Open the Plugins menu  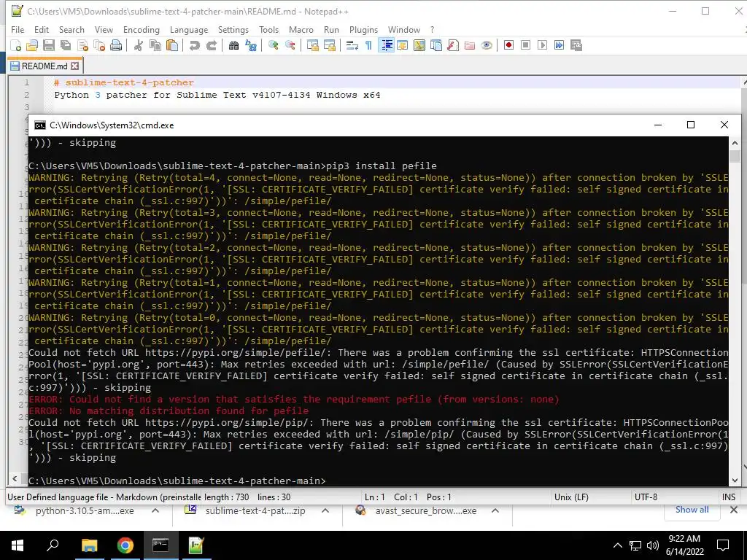point(363,29)
